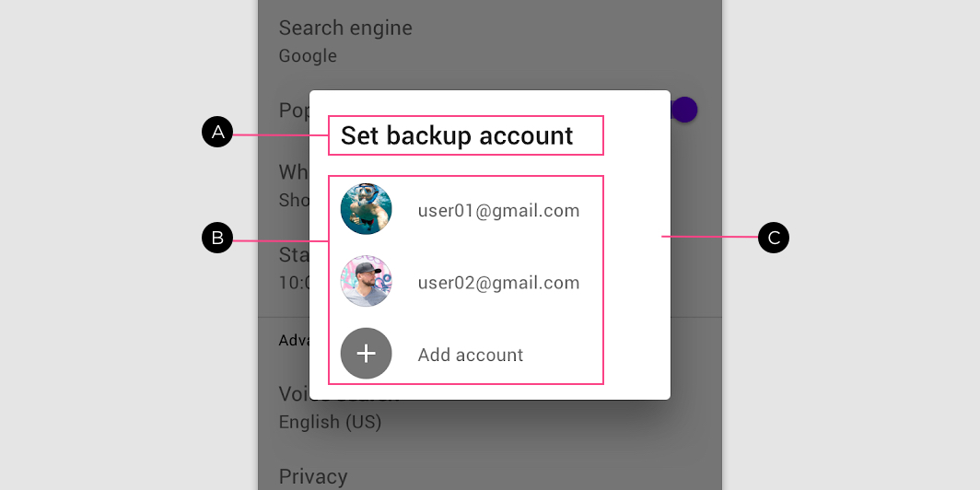The image size is (980, 490).
Task: Select the English (US) voice search value
Action: click(x=330, y=422)
